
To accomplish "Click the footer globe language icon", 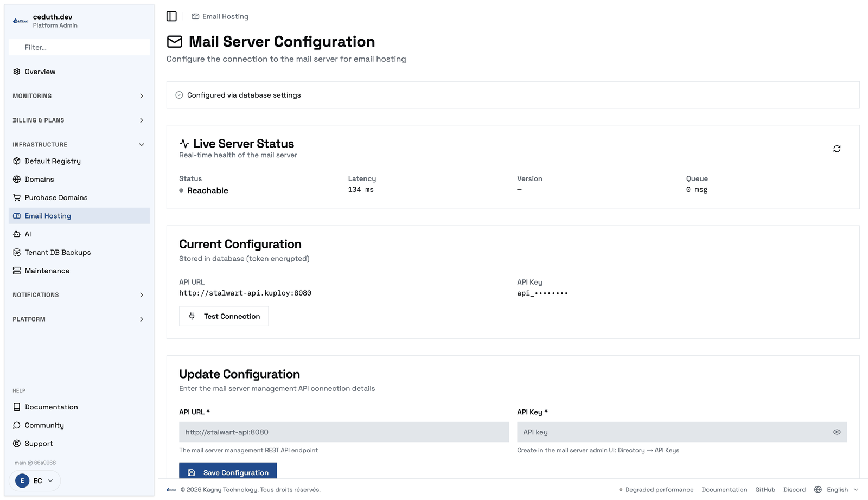I will tap(818, 490).
